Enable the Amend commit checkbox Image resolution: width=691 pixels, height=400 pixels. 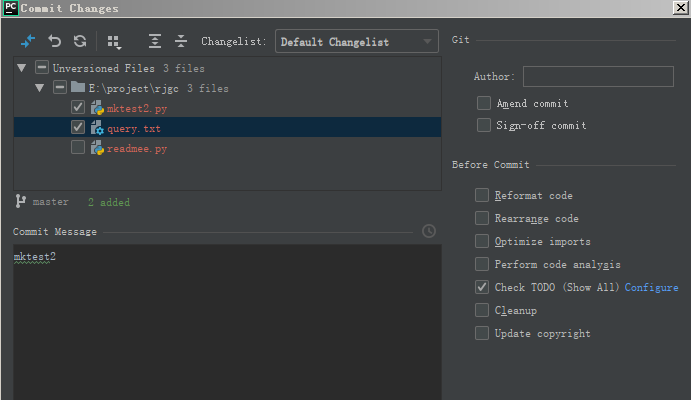pos(484,103)
